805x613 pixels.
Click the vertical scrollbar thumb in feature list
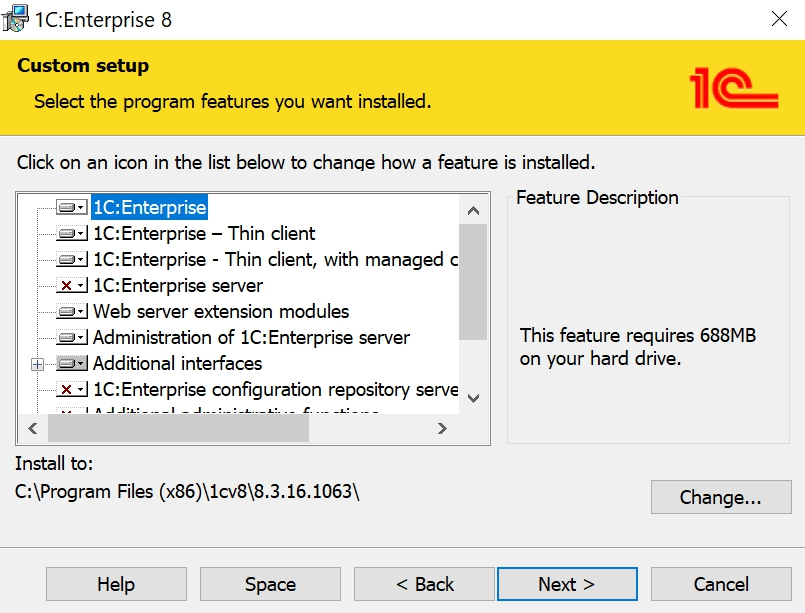[x=473, y=282]
